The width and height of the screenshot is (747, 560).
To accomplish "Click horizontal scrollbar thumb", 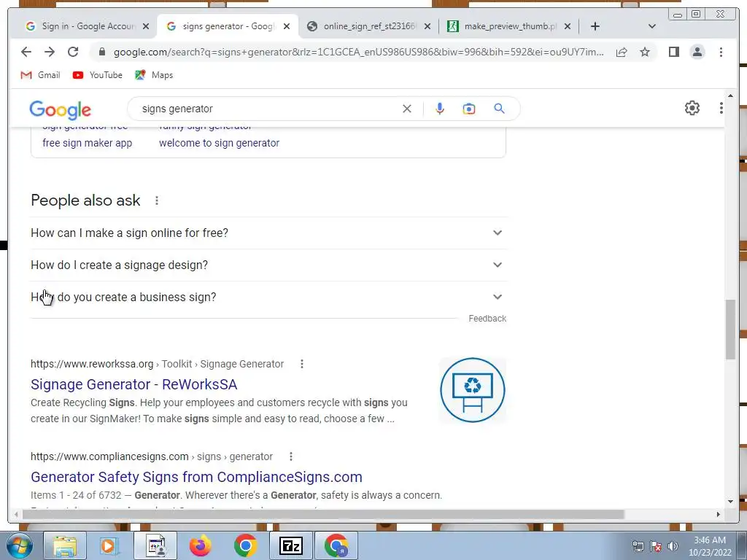I will [324, 514].
